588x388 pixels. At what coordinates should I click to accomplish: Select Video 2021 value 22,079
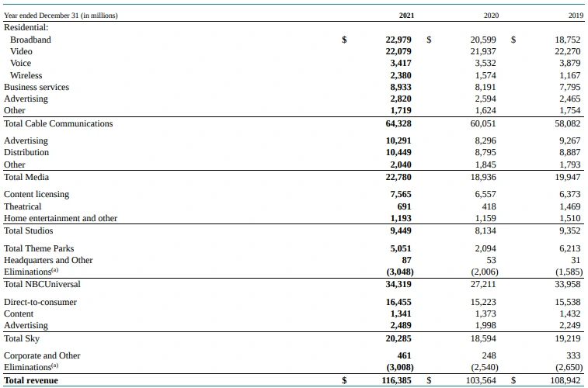point(398,51)
